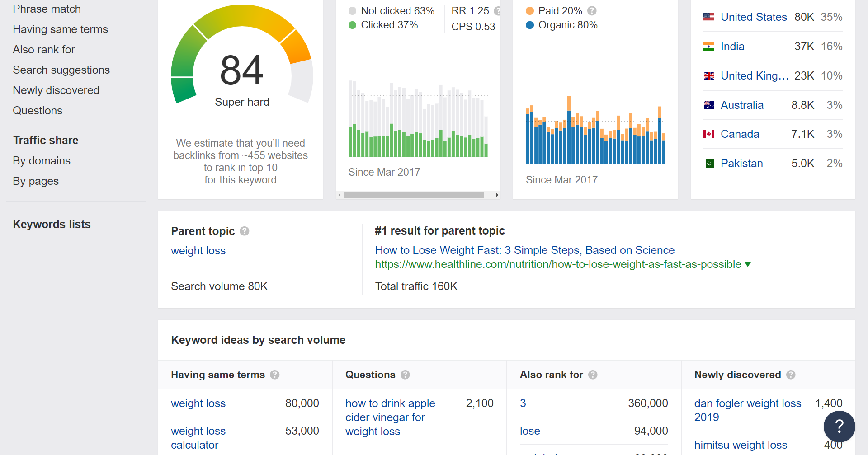Image resolution: width=868 pixels, height=455 pixels.
Task: Open United States country link
Action: point(754,17)
